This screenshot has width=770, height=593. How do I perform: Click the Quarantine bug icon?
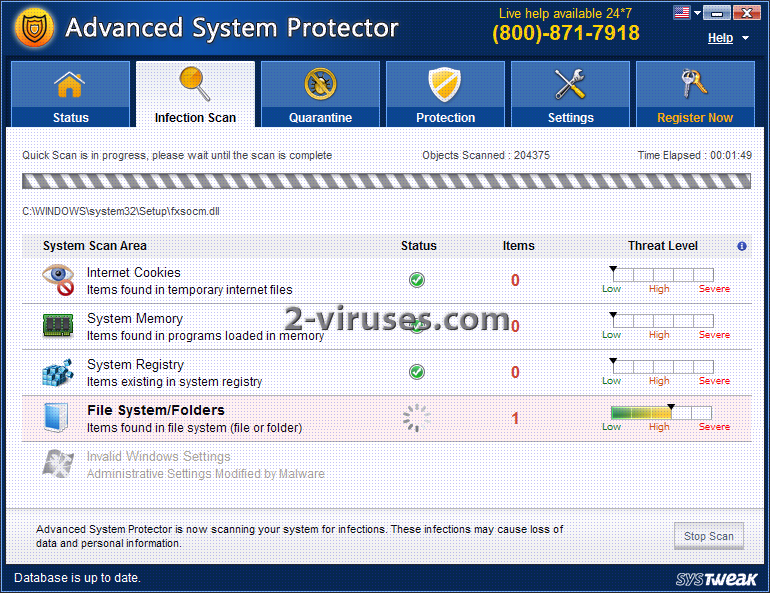tap(320, 84)
